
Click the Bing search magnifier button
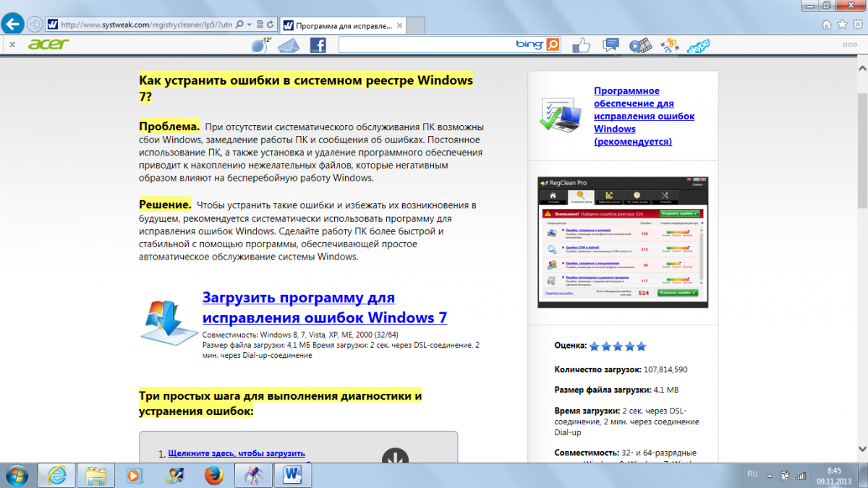click(553, 45)
